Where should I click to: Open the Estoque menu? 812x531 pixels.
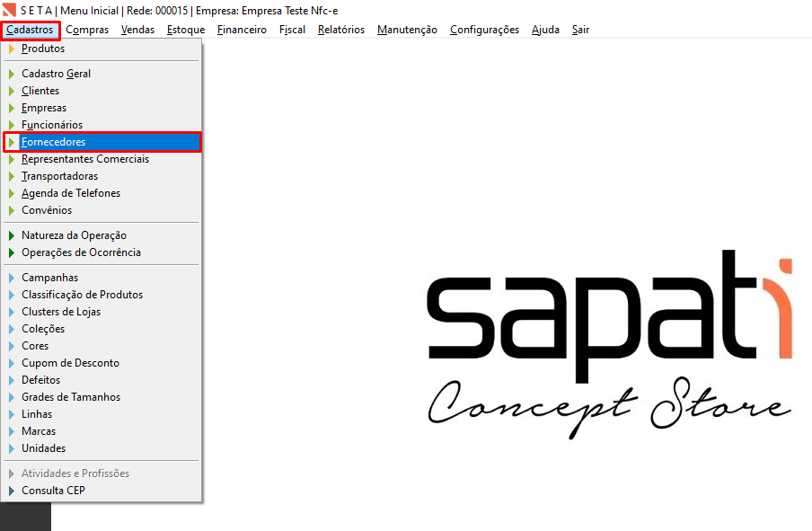click(186, 30)
